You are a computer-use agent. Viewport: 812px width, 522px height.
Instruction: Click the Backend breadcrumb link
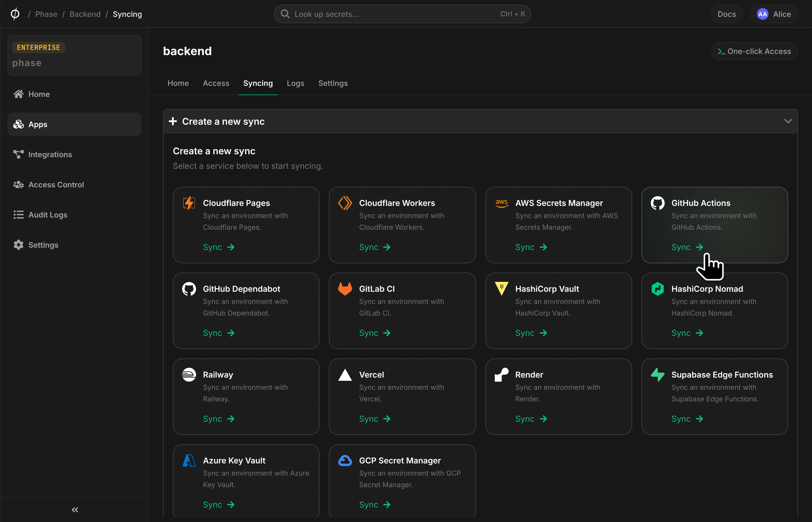point(85,14)
